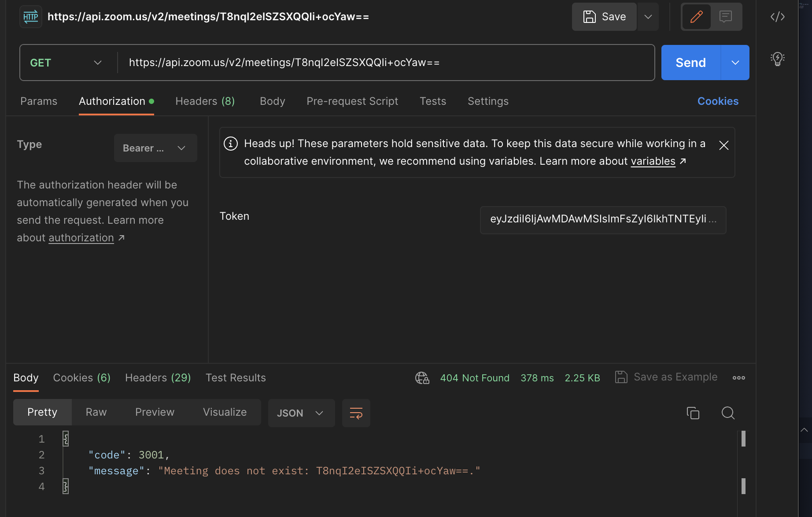View the response Headers (29) tab
Viewport: 812px width, 517px height.
[158, 378]
